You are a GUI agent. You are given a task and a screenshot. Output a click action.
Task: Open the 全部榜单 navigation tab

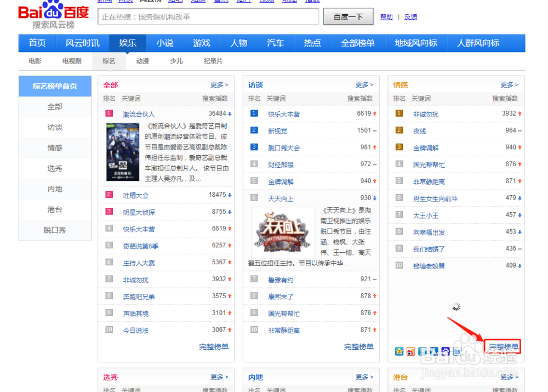[358, 43]
